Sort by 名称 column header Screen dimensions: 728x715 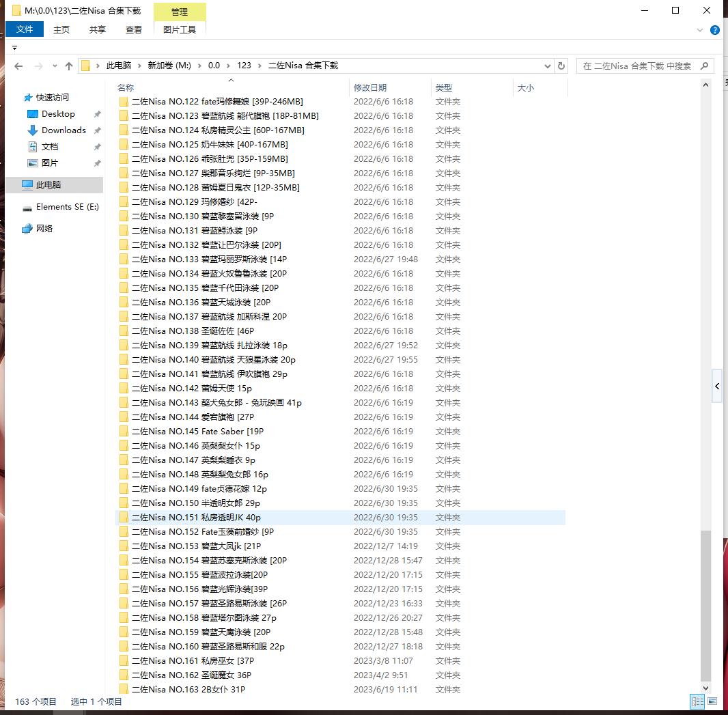(232, 87)
